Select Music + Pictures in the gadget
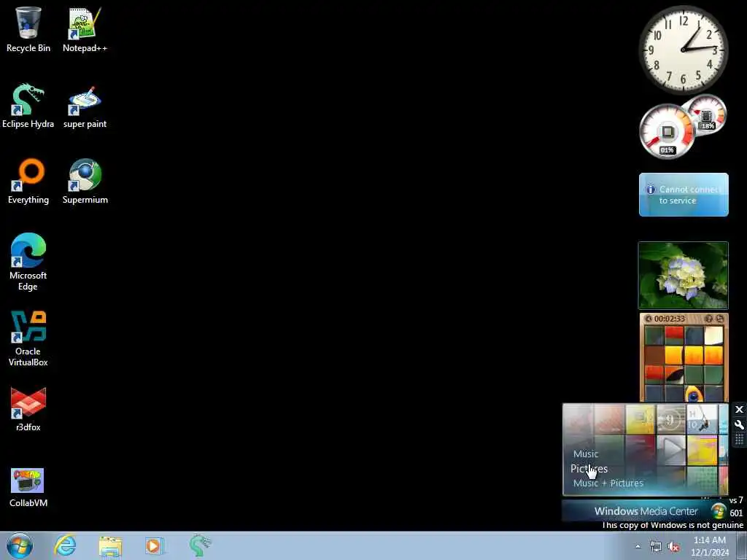Screen dimensions: 747x560 608,483
